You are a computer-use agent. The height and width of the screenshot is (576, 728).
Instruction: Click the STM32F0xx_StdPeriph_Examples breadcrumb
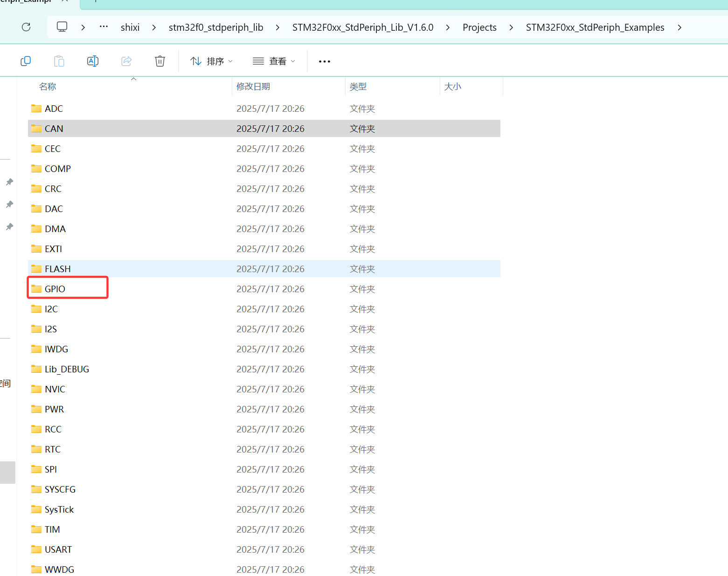595,27
